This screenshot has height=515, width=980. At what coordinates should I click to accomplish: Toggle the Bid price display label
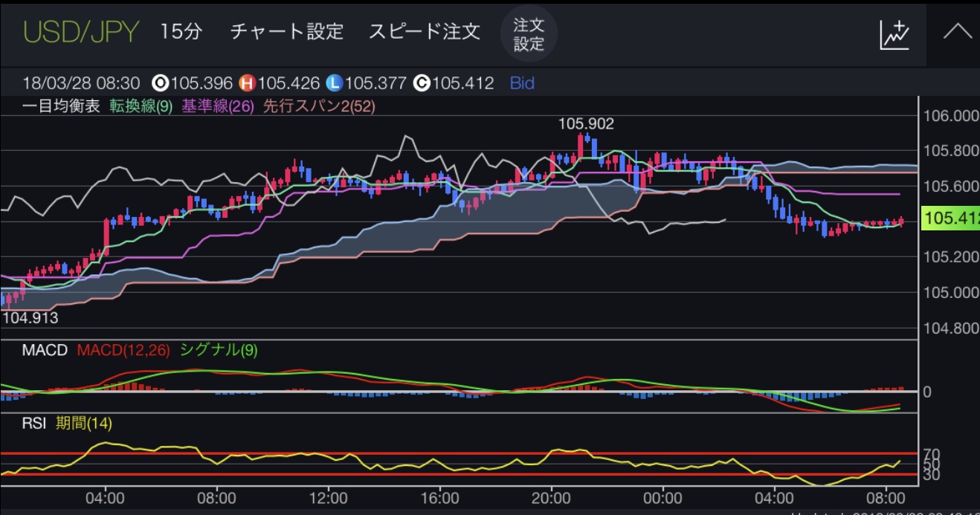[522, 83]
